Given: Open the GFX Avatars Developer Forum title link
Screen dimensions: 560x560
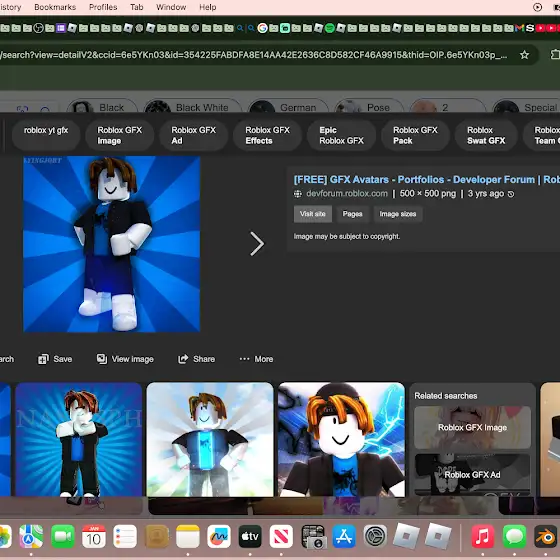Looking at the screenshot, I should 427,179.
